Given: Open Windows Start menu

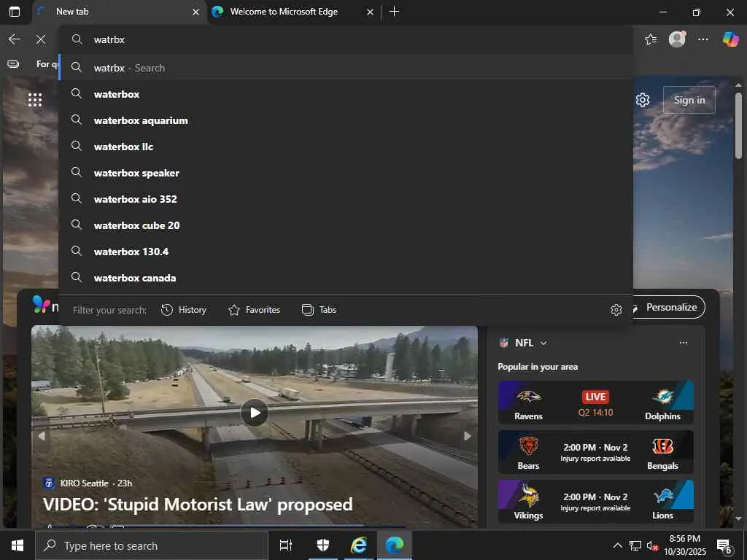Looking at the screenshot, I should point(18,545).
